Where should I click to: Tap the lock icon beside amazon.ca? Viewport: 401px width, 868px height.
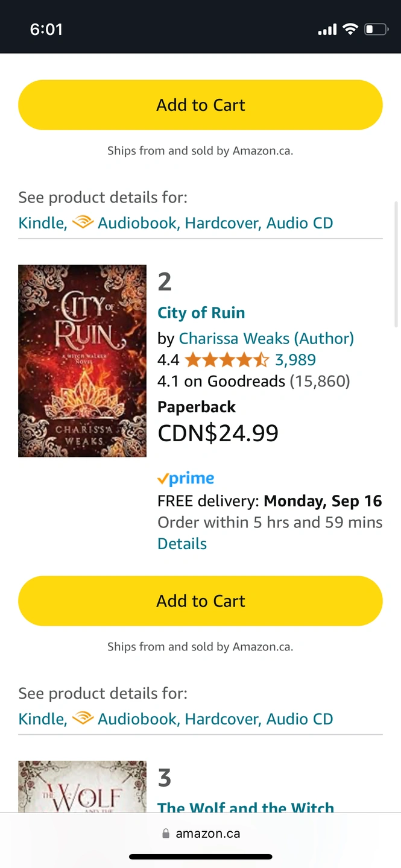point(166,834)
